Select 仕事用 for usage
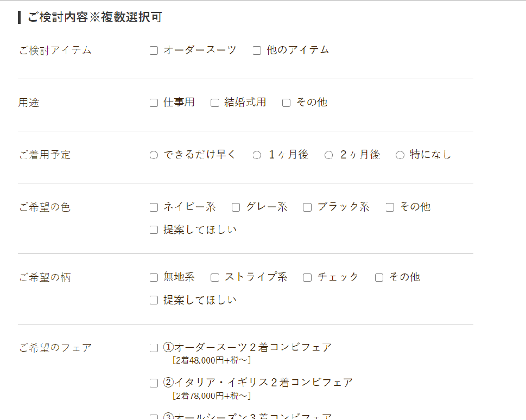 click(154, 103)
